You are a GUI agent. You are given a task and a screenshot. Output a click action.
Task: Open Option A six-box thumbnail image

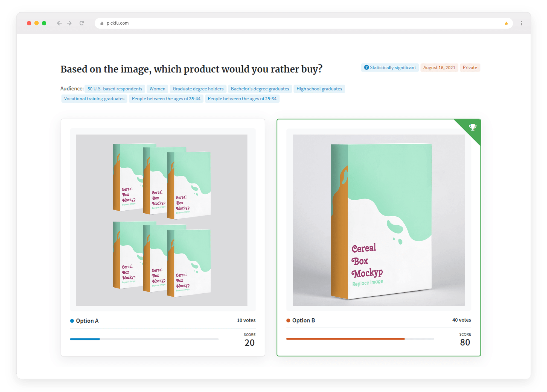point(162,220)
